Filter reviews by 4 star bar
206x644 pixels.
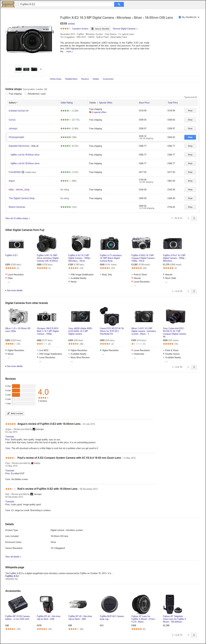(x=24, y=390)
